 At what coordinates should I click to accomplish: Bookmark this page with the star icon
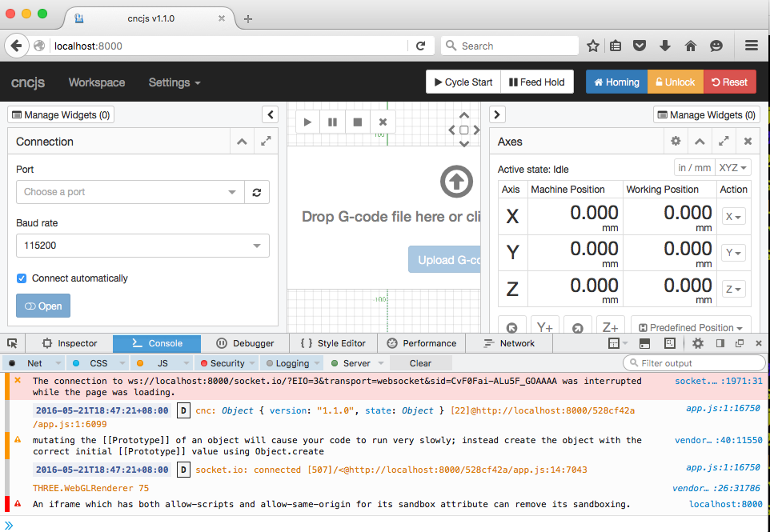coord(593,46)
